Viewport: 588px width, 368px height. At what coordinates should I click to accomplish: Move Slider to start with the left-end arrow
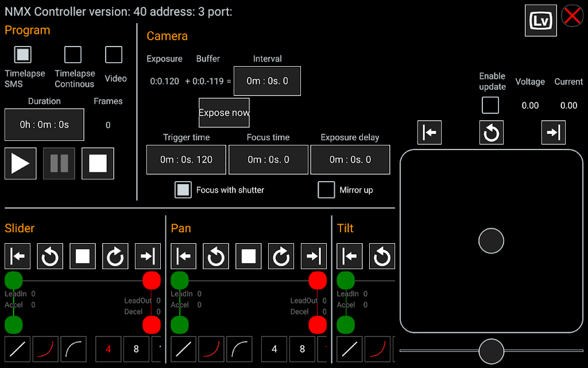18,256
